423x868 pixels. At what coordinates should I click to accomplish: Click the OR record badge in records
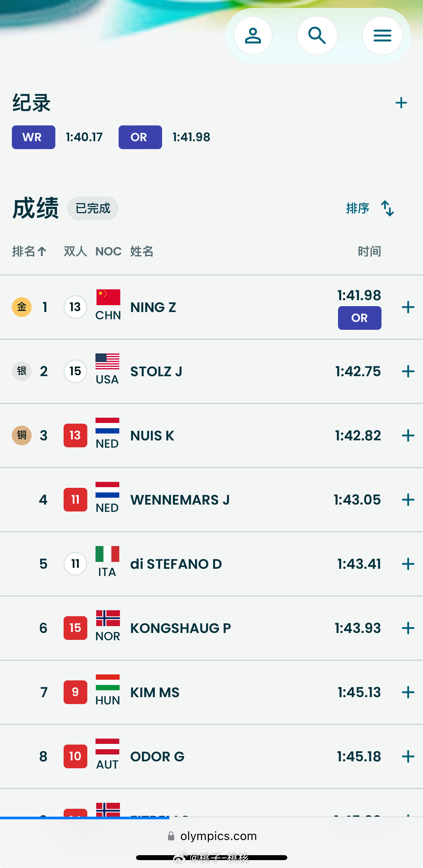[x=140, y=137]
